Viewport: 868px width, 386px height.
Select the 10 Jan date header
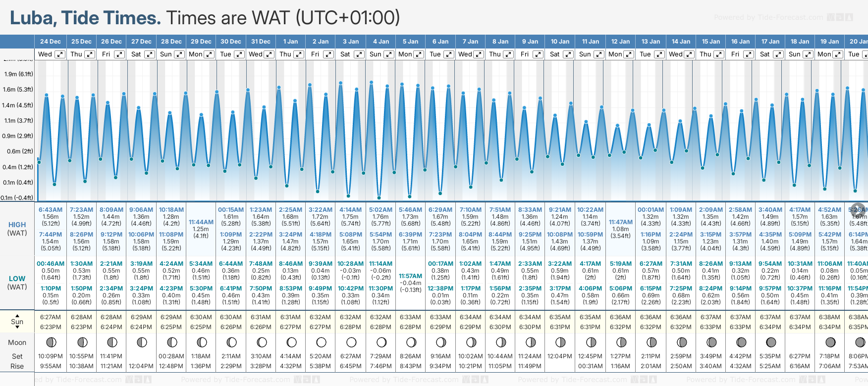(x=560, y=42)
